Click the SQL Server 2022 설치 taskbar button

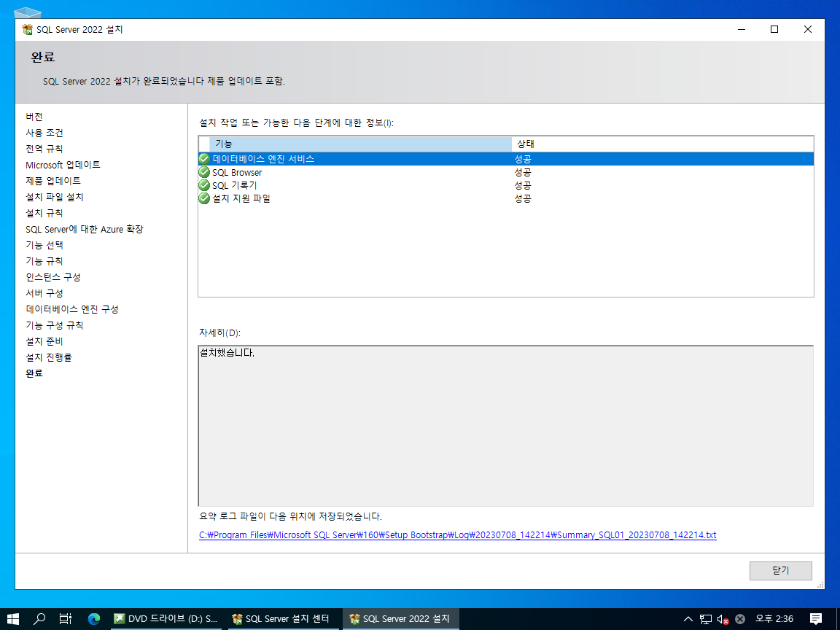[x=401, y=619]
